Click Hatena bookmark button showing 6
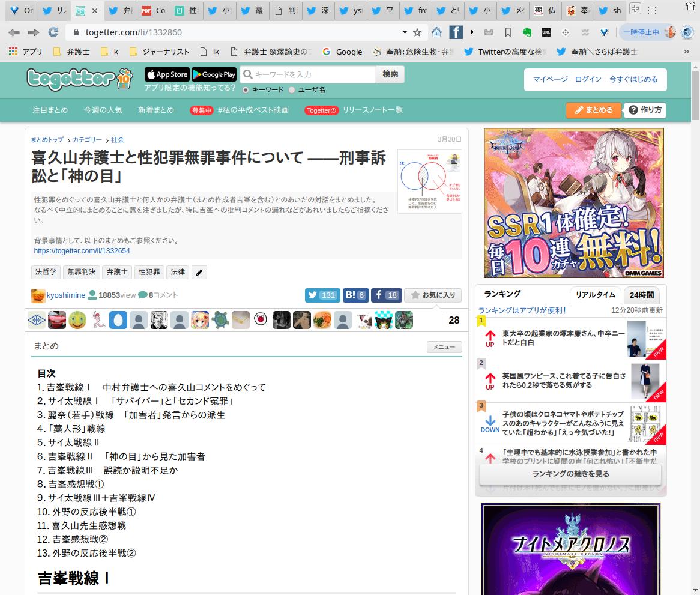 [x=355, y=295]
